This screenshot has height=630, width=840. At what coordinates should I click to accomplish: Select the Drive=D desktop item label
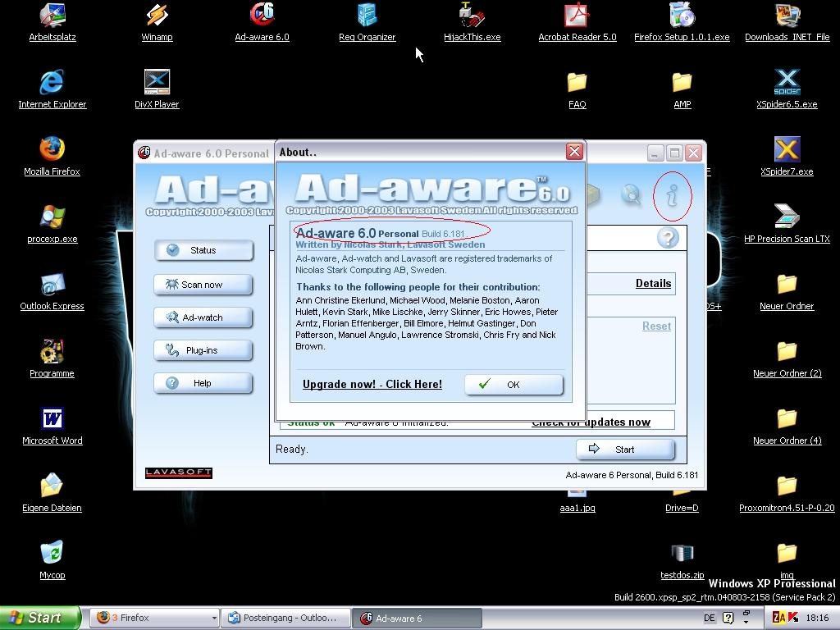coord(682,508)
